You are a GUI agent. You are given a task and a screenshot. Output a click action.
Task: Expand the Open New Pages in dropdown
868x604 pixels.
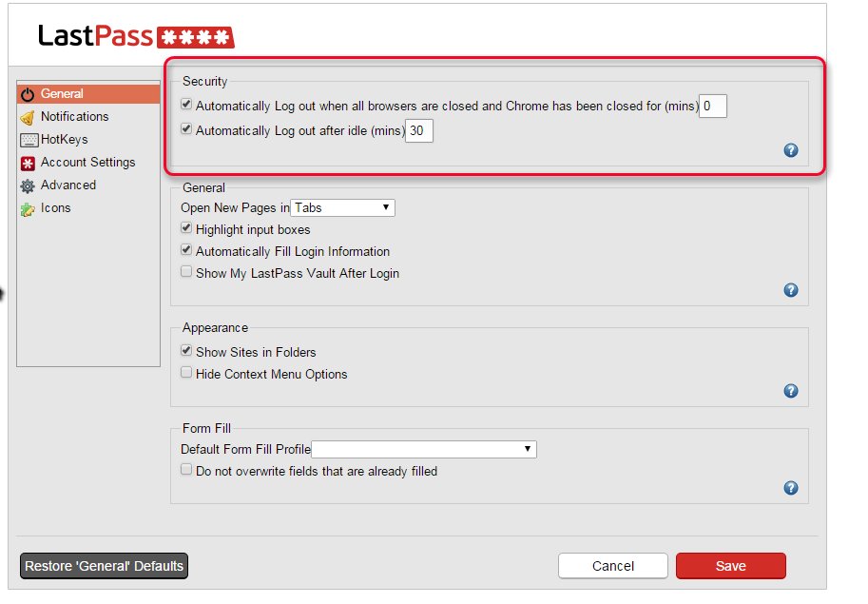coord(342,207)
